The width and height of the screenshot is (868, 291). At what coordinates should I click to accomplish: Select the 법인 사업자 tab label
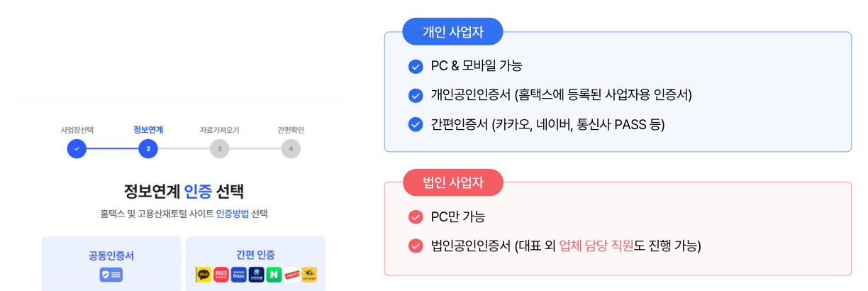452,182
